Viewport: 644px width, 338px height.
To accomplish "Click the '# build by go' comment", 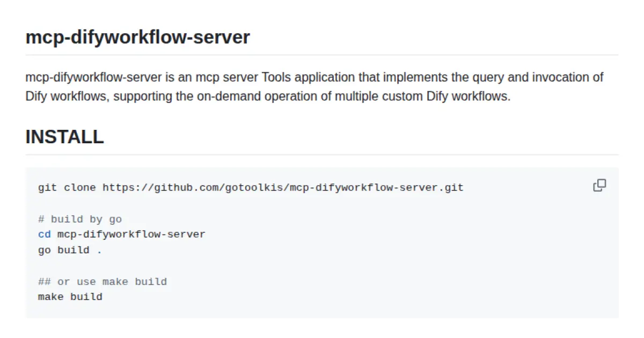I will 80,219.
